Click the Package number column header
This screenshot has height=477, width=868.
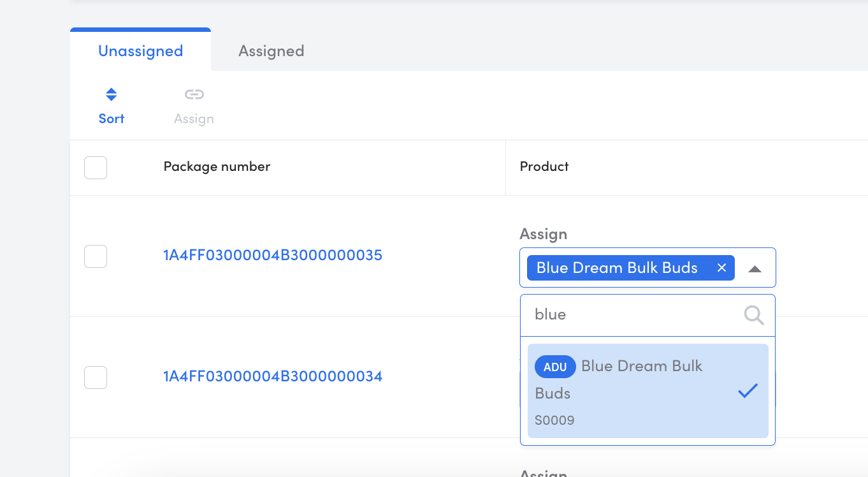pos(217,166)
